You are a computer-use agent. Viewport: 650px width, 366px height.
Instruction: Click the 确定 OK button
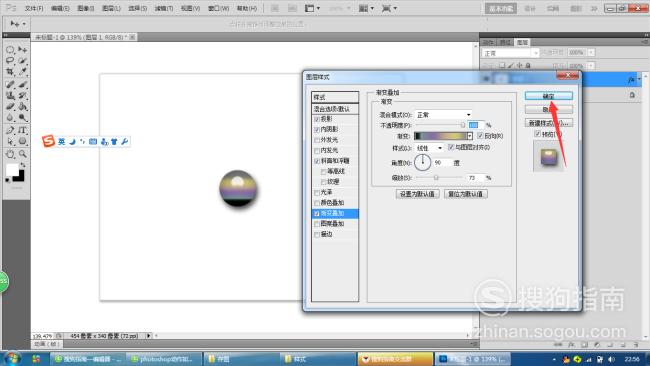[548, 96]
